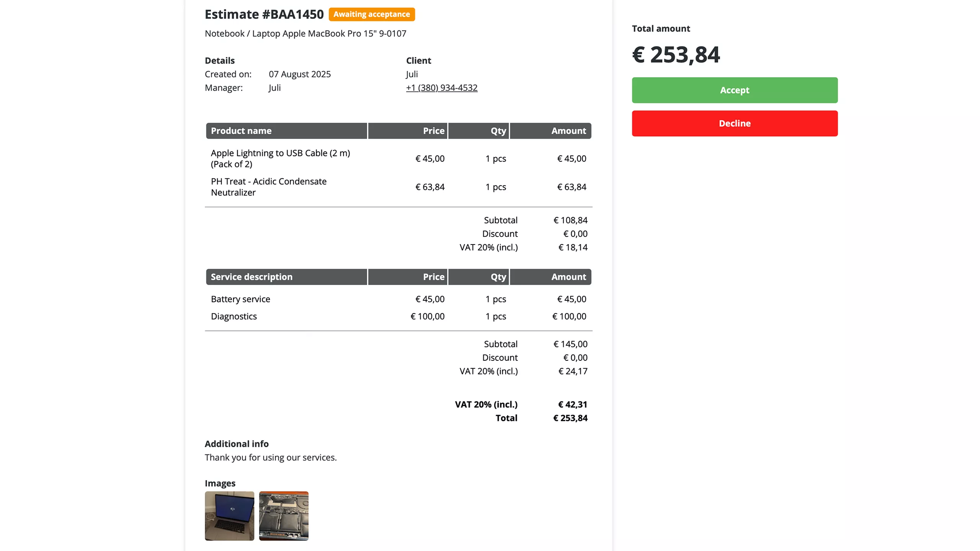
Task: Open the disassembled MacBook image thumbnail
Action: [283, 516]
